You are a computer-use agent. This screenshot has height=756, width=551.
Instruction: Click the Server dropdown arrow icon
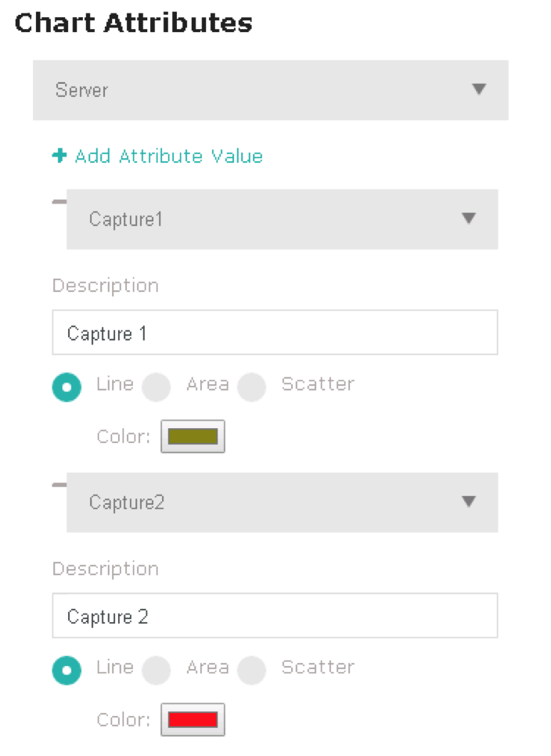[480, 89]
